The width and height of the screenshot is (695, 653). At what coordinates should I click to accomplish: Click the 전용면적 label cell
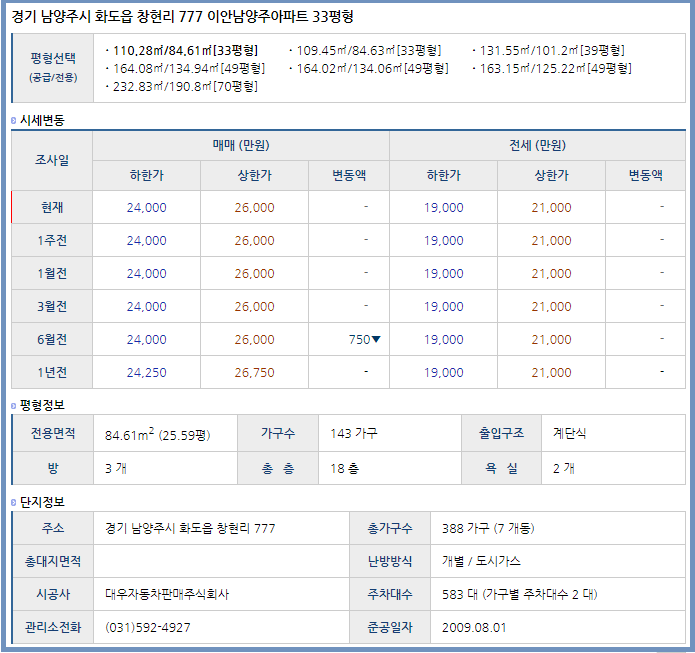click(x=53, y=433)
